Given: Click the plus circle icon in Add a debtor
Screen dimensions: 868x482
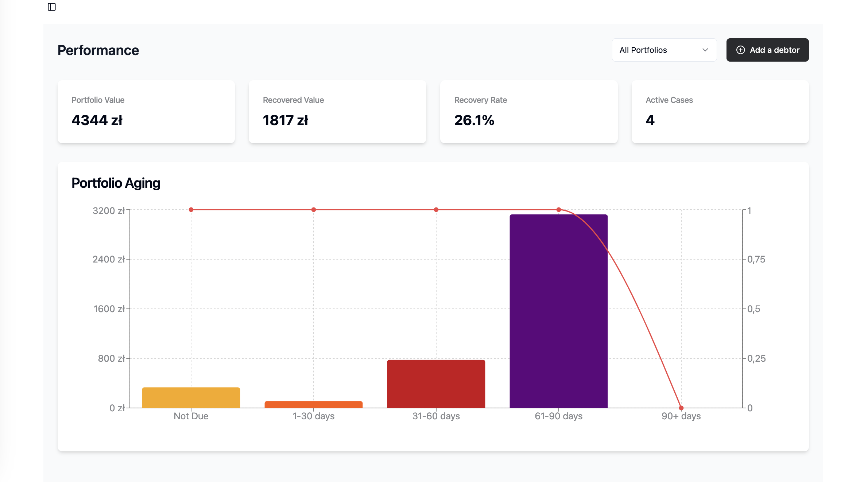Looking at the screenshot, I should point(740,50).
